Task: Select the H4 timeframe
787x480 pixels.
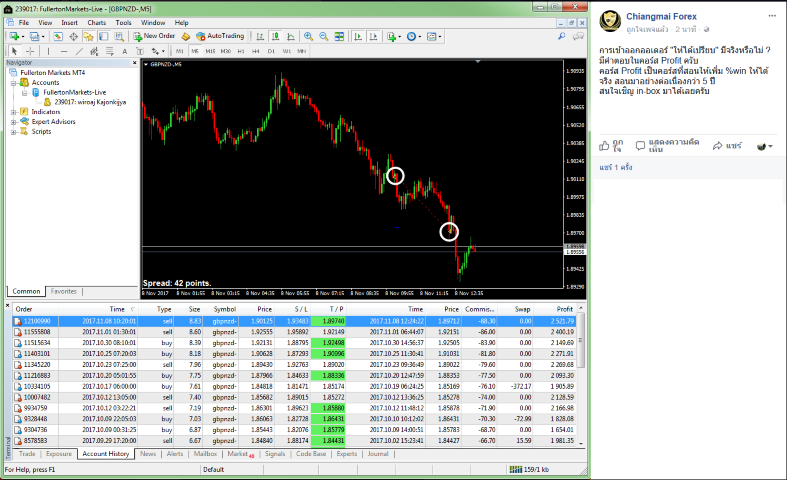Action: point(256,51)
